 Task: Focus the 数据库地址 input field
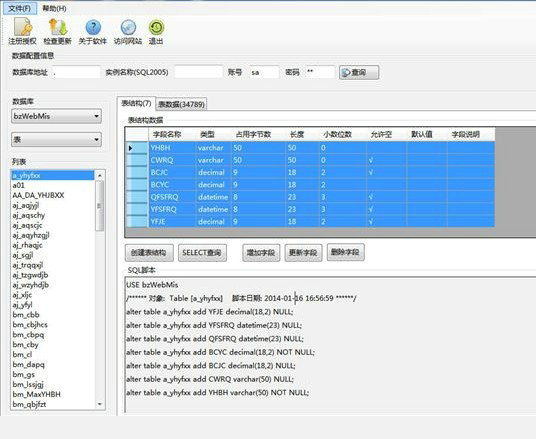[x=76, y=72]
